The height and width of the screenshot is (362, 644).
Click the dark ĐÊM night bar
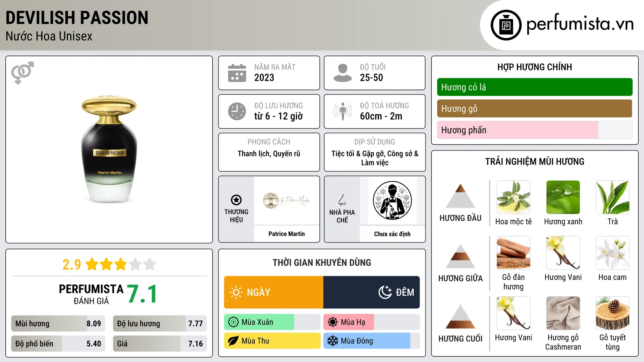click(371, 292)
